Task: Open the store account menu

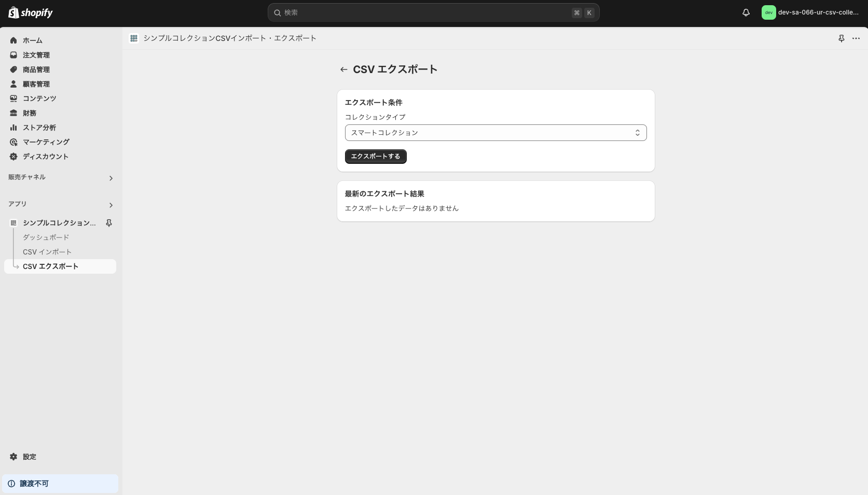Action: point(810,12)
